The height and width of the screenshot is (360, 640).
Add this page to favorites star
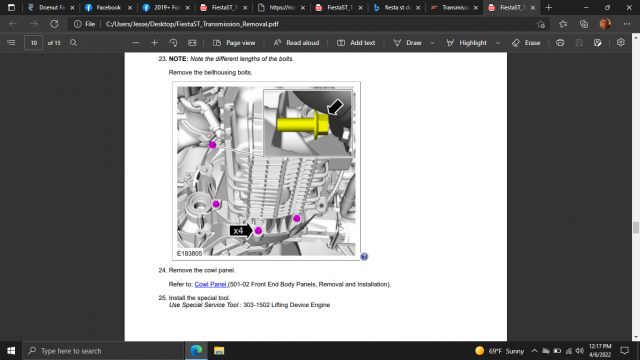541,24
